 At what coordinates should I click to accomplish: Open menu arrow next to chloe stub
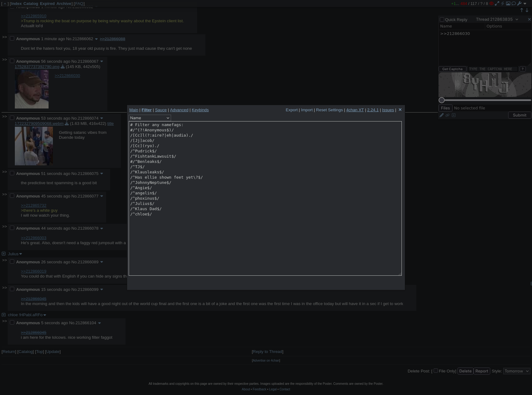coord(45,315)
